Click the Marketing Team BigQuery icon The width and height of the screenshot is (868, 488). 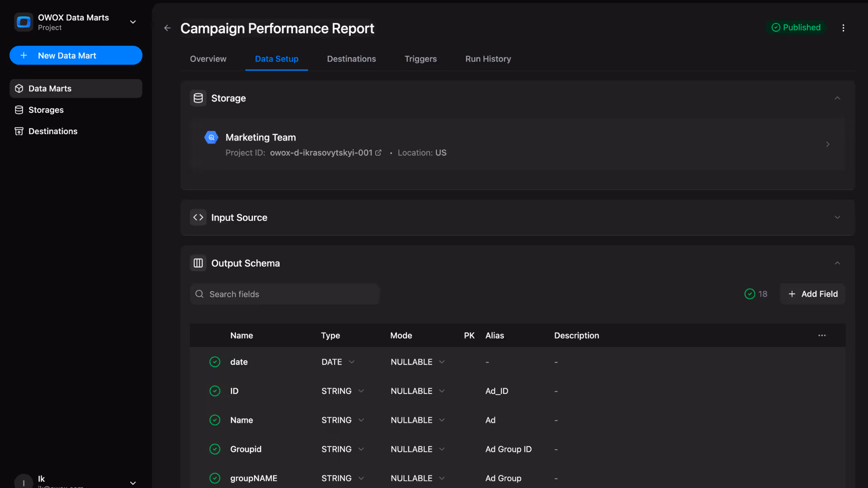pyautogui.click(x=212, y=137)
